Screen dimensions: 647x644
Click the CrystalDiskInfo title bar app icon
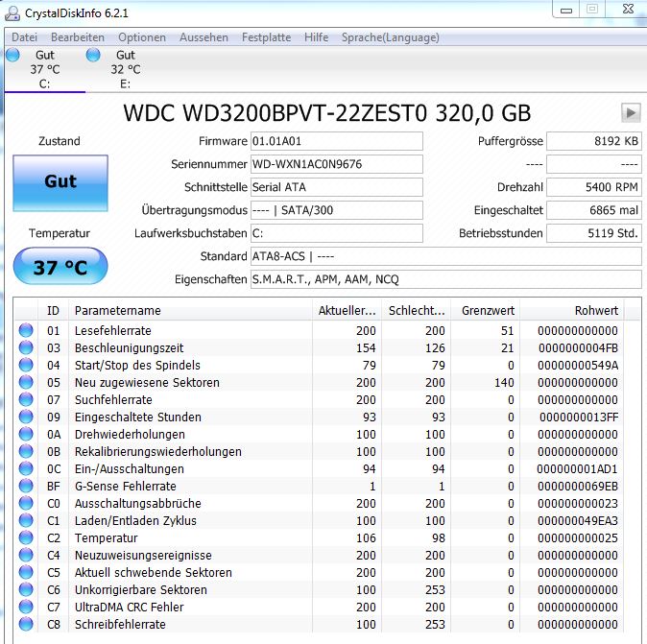click(x=12, y=13)
